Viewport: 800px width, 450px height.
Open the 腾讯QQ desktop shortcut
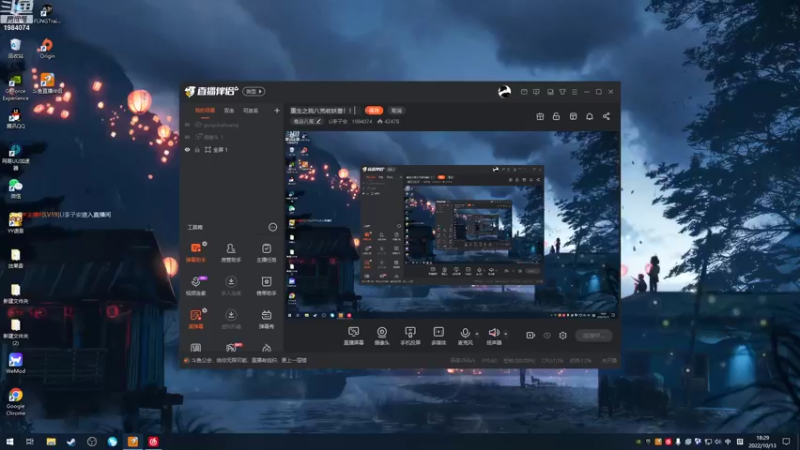click(x=15, y=118)
